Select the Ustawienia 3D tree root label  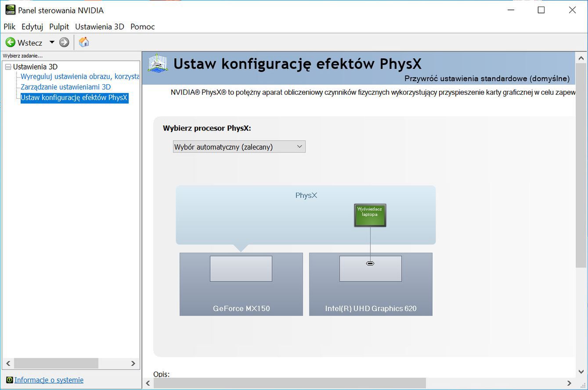tap(35, 67)
